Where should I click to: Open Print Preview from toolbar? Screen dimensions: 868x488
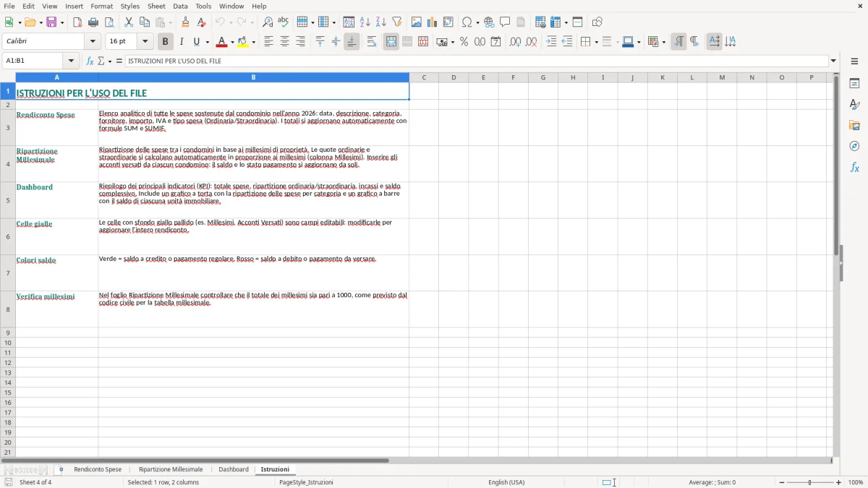point(109,22)
